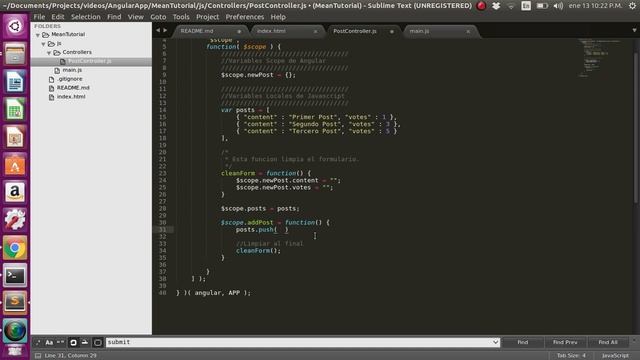Viewport: 640px width, 360px height.
Task: Collapse the MeanTutorial folder
Action: click(38, 35)
